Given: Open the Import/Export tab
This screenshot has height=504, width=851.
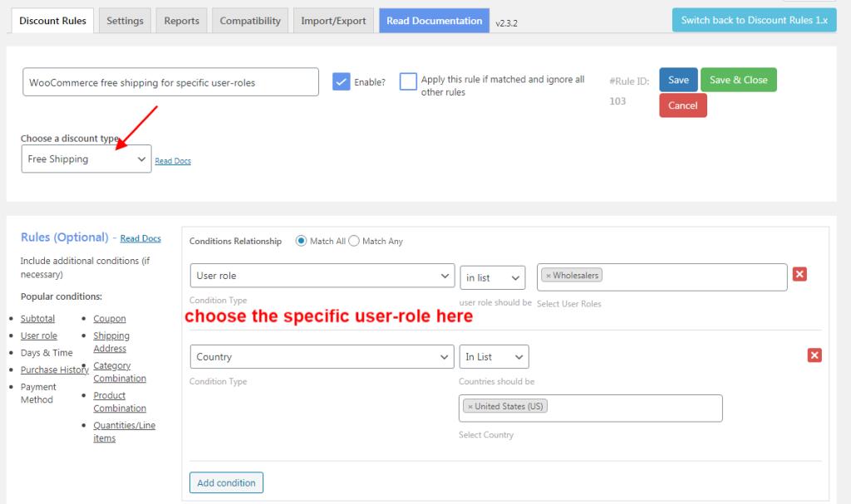Looking at the screenshot, I should click(x=333, y=21).
